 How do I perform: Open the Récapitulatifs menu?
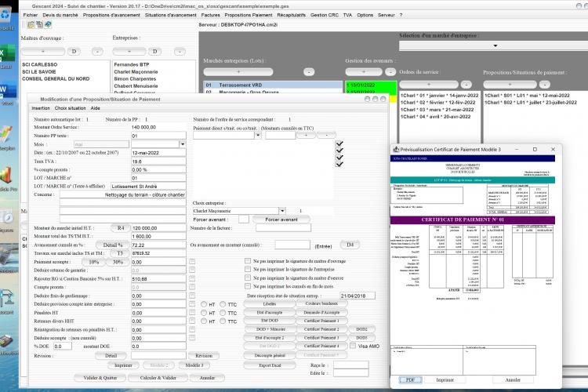pyautogui.click(x=292, y=15)
